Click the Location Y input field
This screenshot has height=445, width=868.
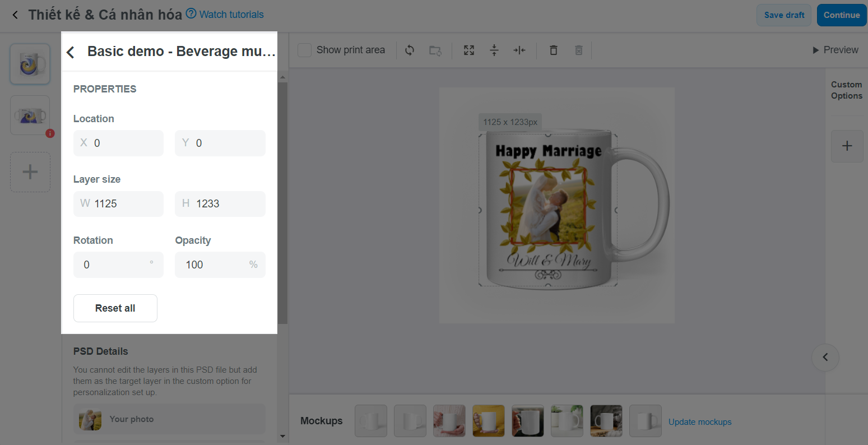[x=220, y=143]
